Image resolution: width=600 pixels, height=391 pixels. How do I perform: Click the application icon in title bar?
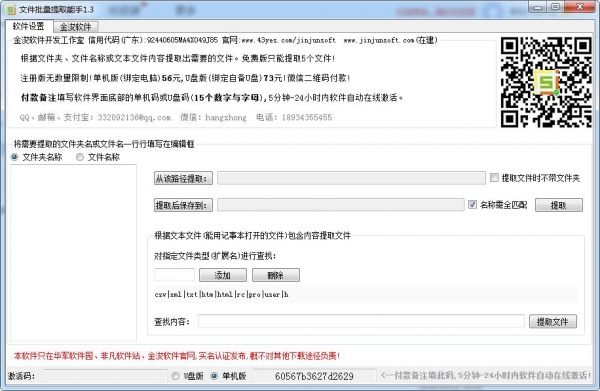point(11,10)
